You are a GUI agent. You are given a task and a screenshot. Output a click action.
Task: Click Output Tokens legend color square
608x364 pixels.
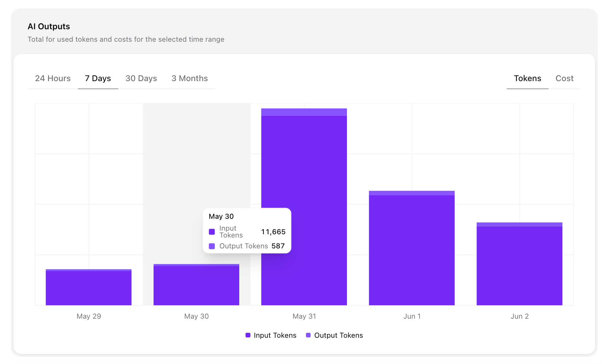308,335
